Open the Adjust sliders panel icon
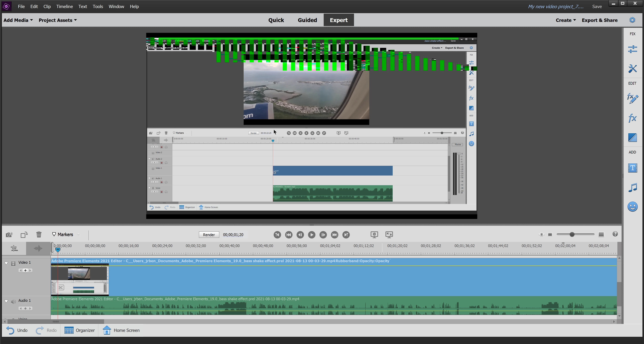The height and width of the screenshot is (344, 644). [x=632, y=49]
